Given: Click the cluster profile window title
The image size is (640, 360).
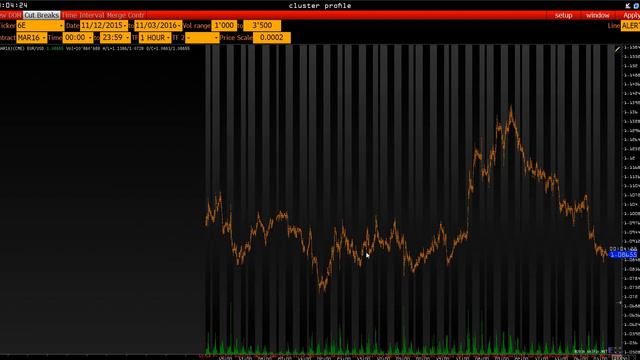Looking at the screenshot, I should coord(320,6).
